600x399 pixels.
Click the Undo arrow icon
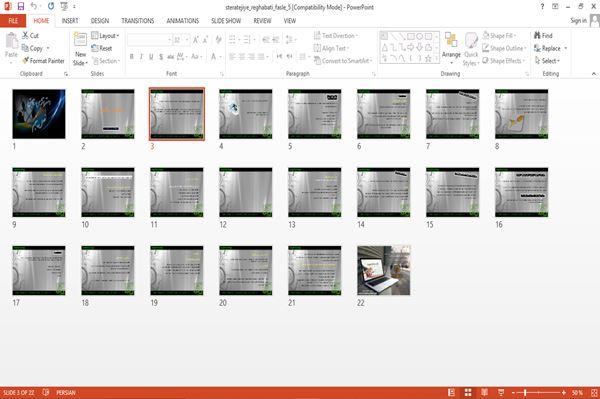tap(34, 6)
